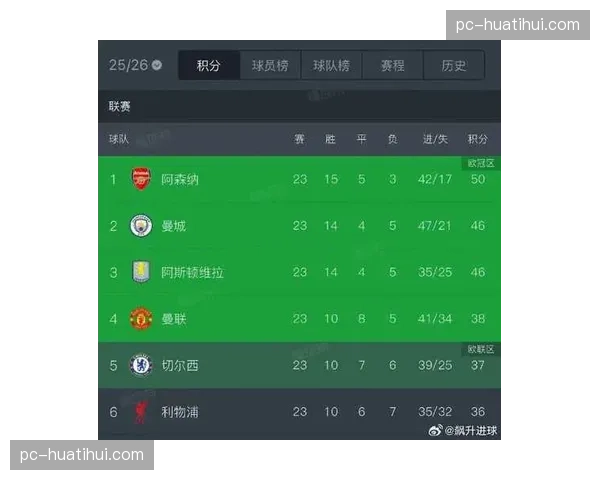600x480 pixels.
Task: Switch to the 球员榜 tab
Action: click(x=269, y=66)
